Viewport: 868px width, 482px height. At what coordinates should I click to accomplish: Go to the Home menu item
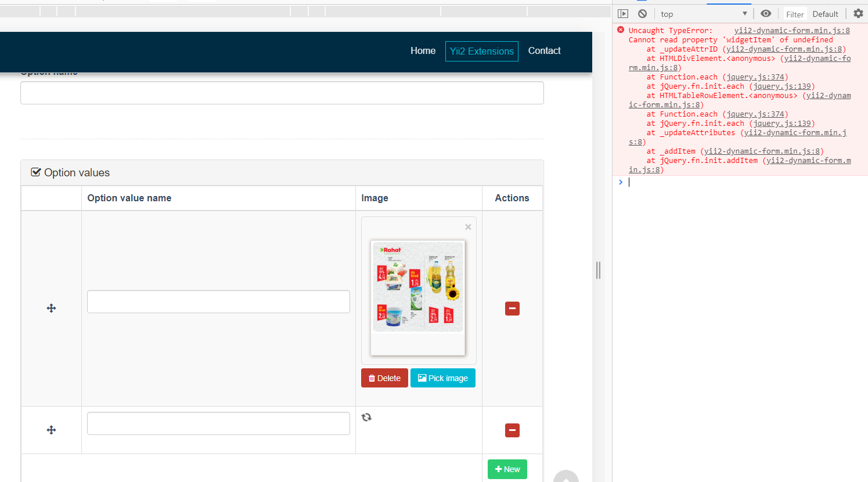[x=423, y=51]
